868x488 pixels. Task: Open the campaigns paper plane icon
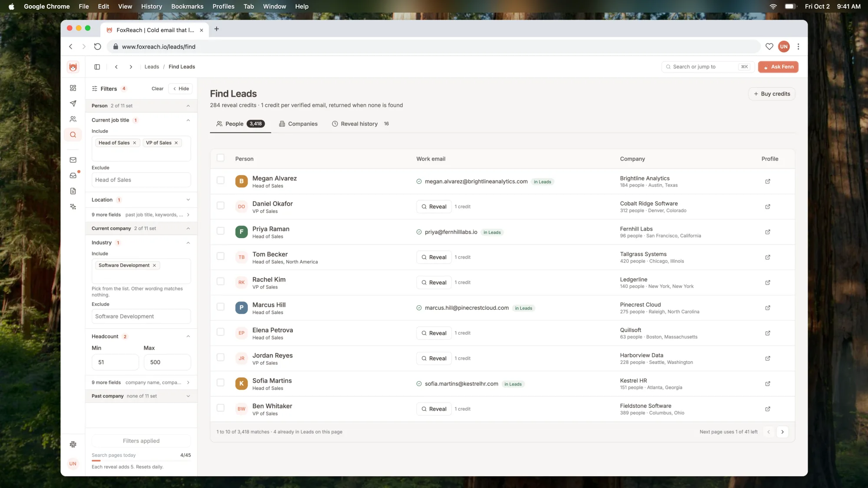click(x=73, y=104)
